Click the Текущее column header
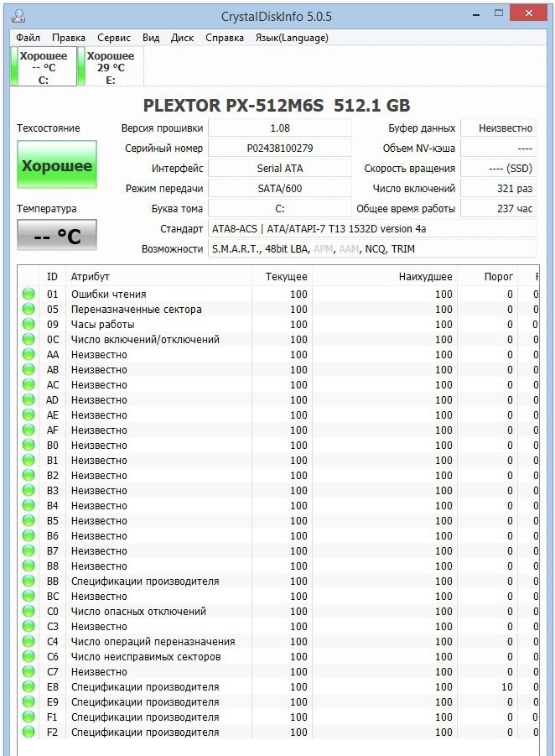555x756 pixels. pyautogui.click(x=282, y=277)
